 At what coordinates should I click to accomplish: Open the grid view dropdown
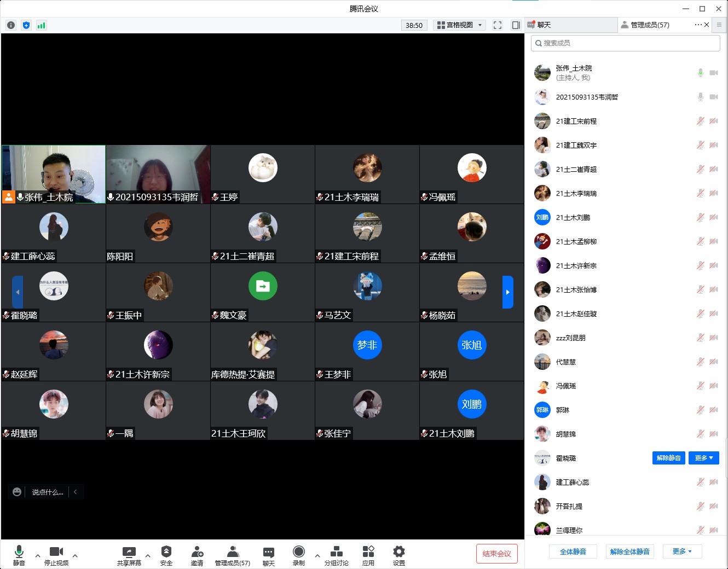[x=460, y=25]
